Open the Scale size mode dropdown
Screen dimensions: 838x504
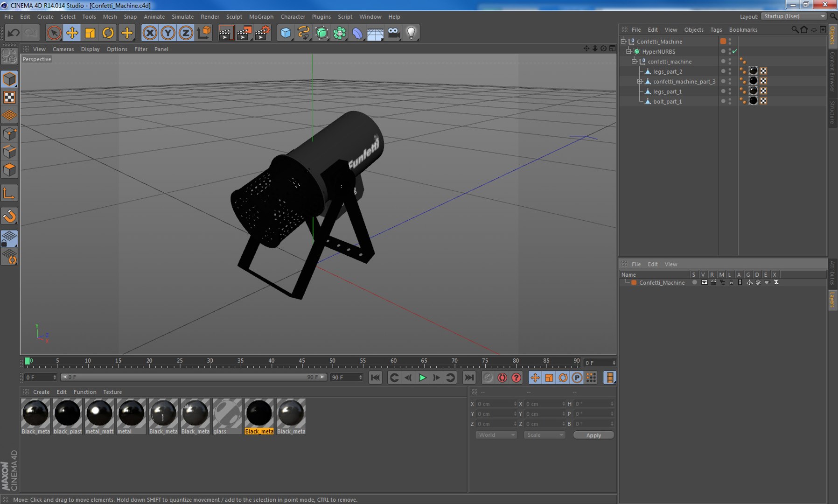point(545,435)
